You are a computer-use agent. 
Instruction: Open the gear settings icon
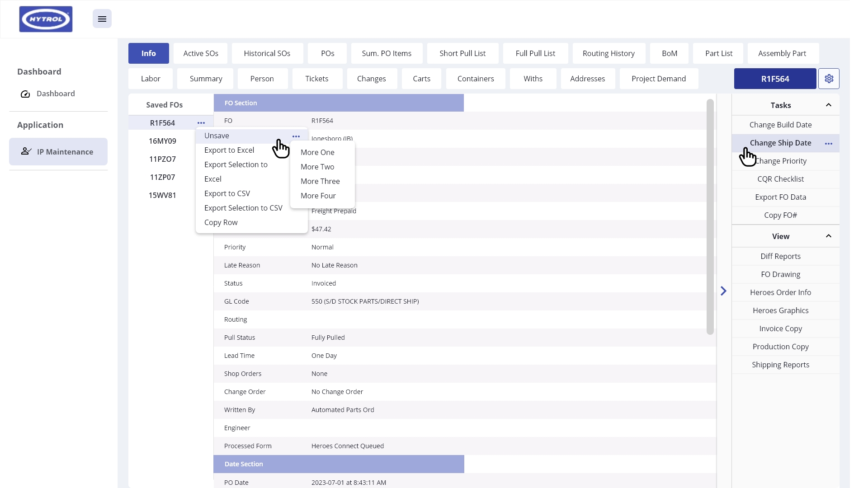click(829, 79)
